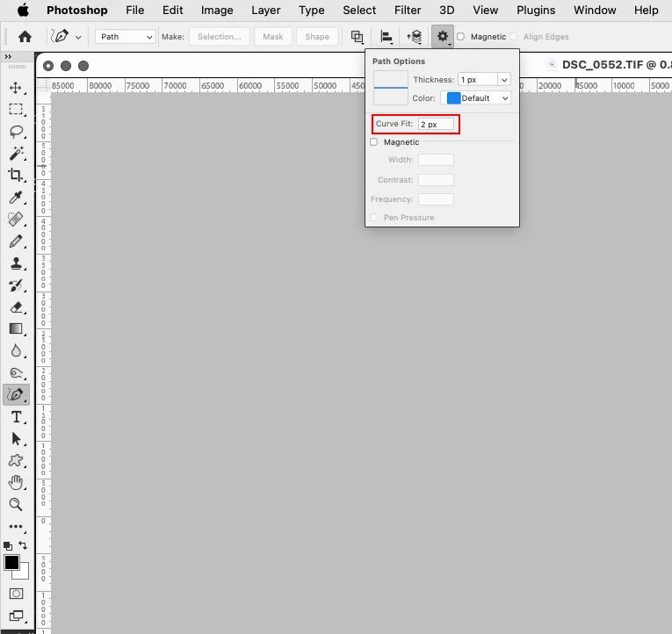Screen dimensions: 672x634
Task: Select the Magic Wand tool
Action: click(x=16, y=153)
